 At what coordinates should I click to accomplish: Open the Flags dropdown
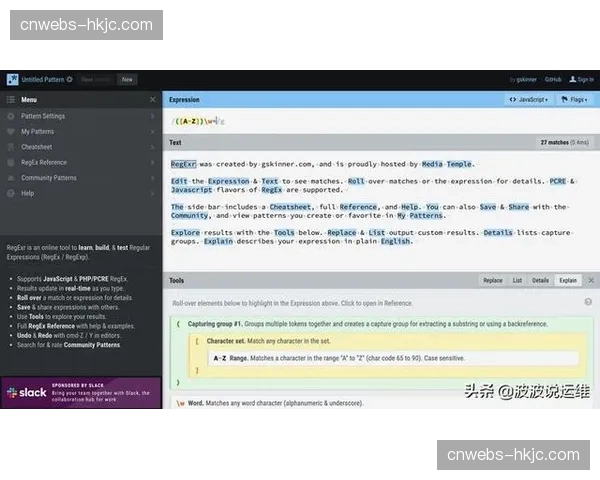[578, 100]
